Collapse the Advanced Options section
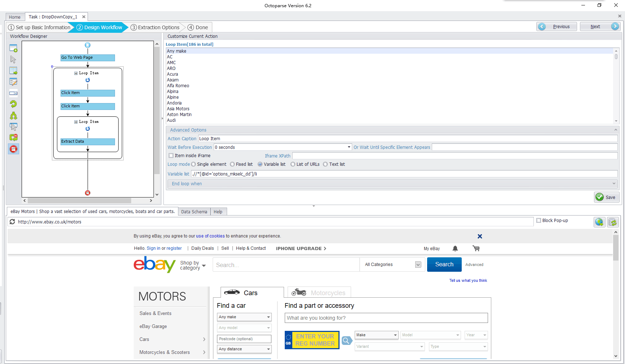The width and height of the screenshot is (625, 364). pos(616,130)
